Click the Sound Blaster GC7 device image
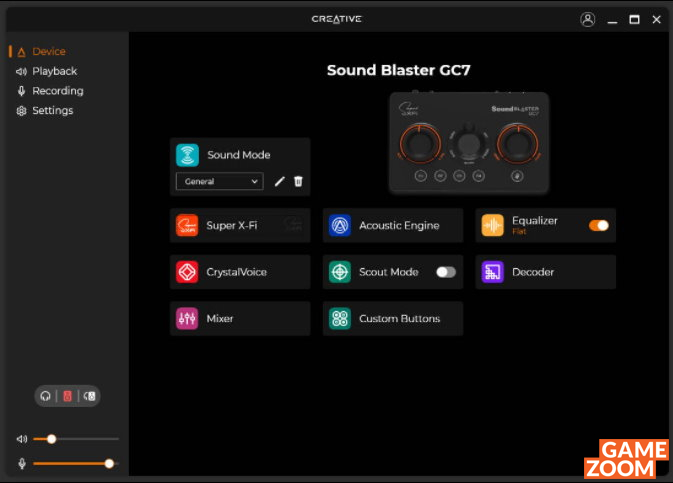Viewport: 673px width, 483px height. [x=469, y=143]
